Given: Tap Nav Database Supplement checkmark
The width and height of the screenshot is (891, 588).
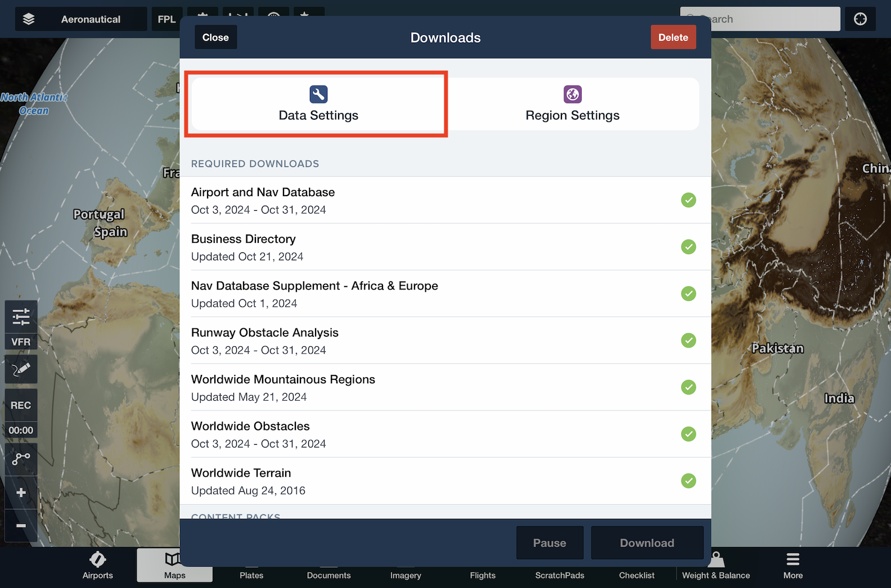Looking at the screenshot, I should 688,293.
